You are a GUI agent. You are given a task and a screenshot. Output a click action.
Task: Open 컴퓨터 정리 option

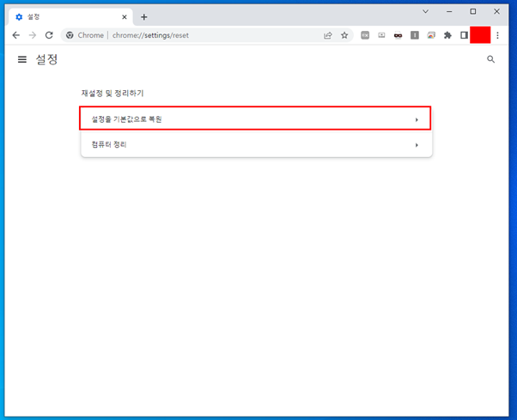click(256, 144)
